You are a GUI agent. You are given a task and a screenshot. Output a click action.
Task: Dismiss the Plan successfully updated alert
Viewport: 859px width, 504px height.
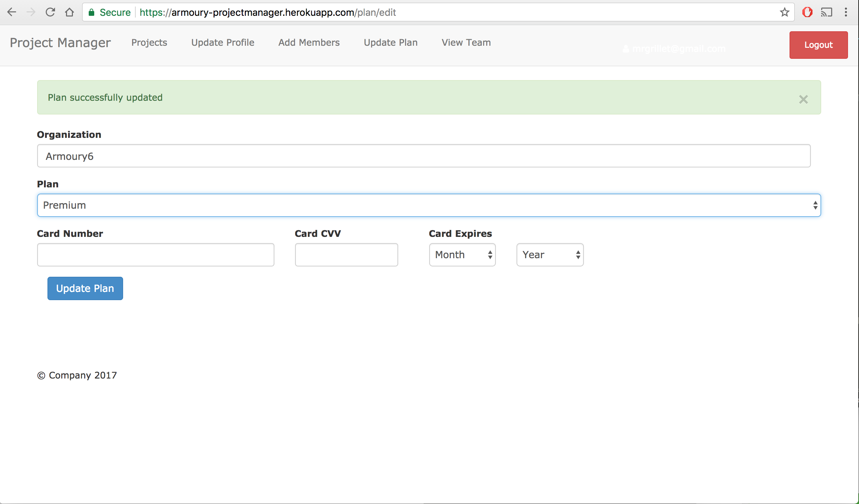point(804,99)
